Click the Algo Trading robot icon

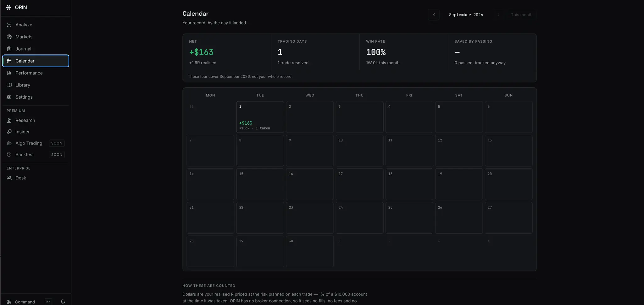(x=9, y=143)
